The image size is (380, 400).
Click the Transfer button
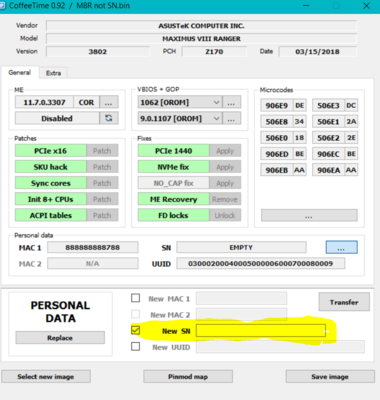344,302
